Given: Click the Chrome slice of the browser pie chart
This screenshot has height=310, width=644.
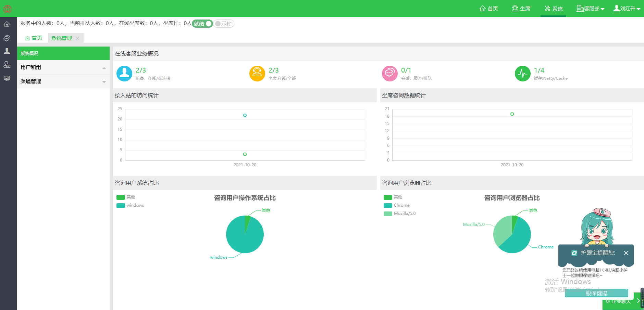Looking at the screenshot, I should pyautogui.click(x=519, y=238).
